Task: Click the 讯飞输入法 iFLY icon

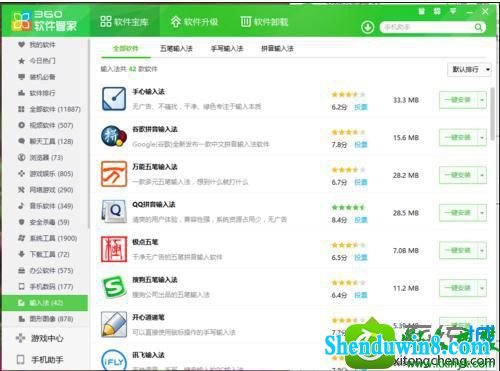Action: pyautogui.click(x=114, y=360)
